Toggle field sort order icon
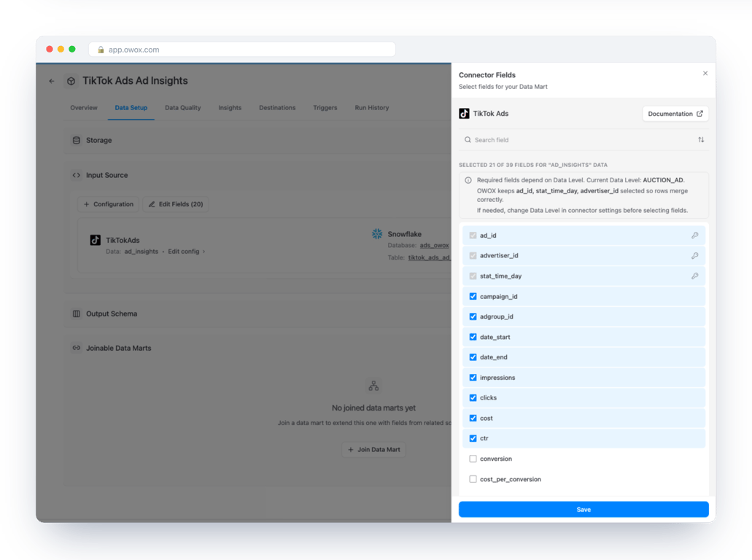 701,140
